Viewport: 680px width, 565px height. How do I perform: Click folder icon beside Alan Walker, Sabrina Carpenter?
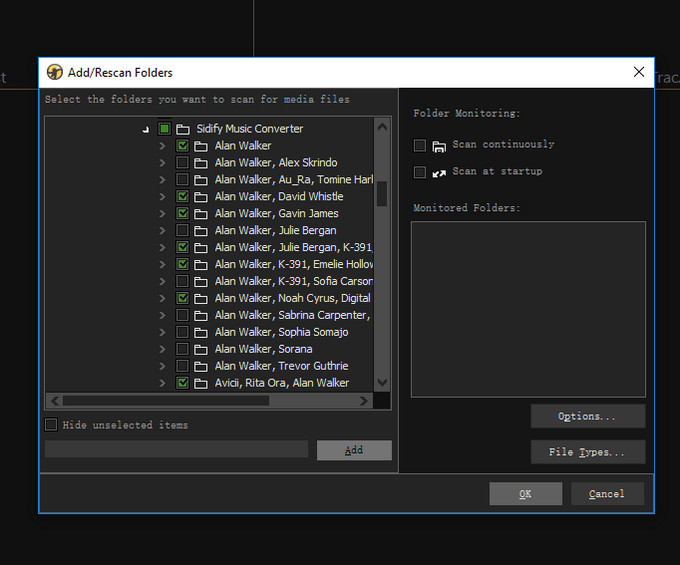(200, 316)
